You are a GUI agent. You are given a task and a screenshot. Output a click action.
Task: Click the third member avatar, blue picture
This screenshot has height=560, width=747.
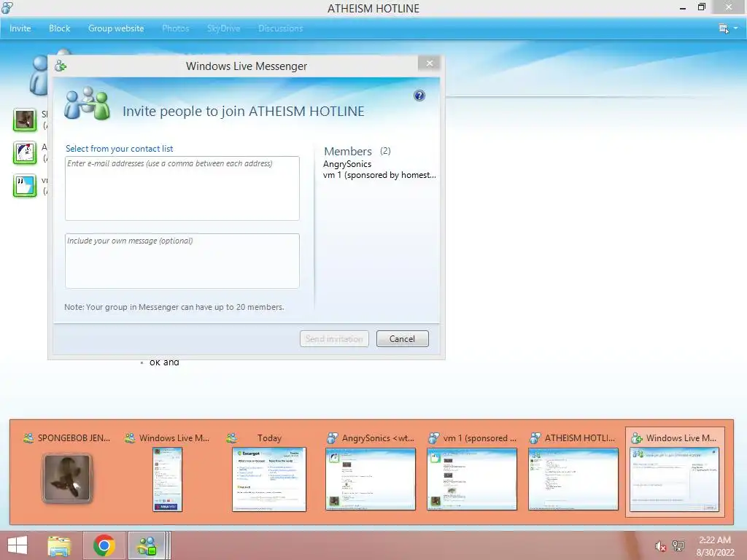click(x=25, y=186)
